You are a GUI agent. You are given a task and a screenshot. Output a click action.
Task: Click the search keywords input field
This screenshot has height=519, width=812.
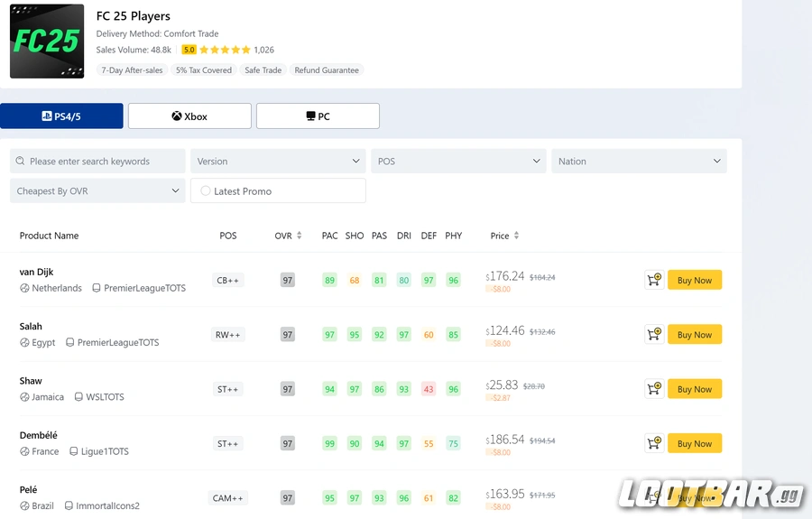(x=104, y=162)
